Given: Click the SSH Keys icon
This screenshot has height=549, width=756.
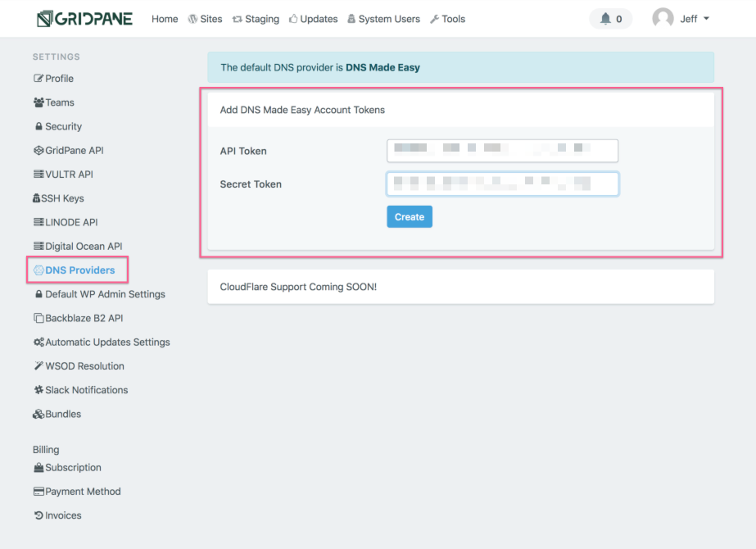Looking at the screenshot, I should [x=36, y=198].
